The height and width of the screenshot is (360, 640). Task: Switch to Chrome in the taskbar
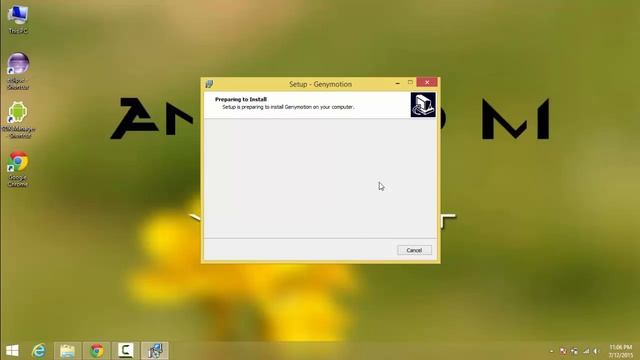point(97,351)
